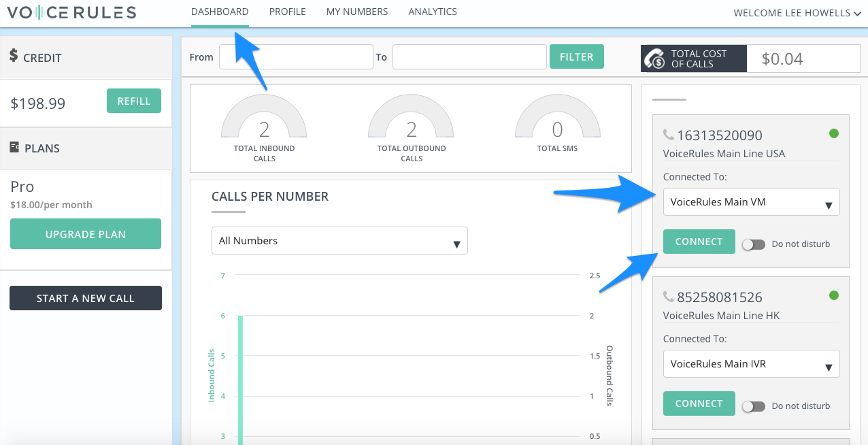Enable Do not disturb for HK line
Viewport: 868px width, 445px height.
753,406
